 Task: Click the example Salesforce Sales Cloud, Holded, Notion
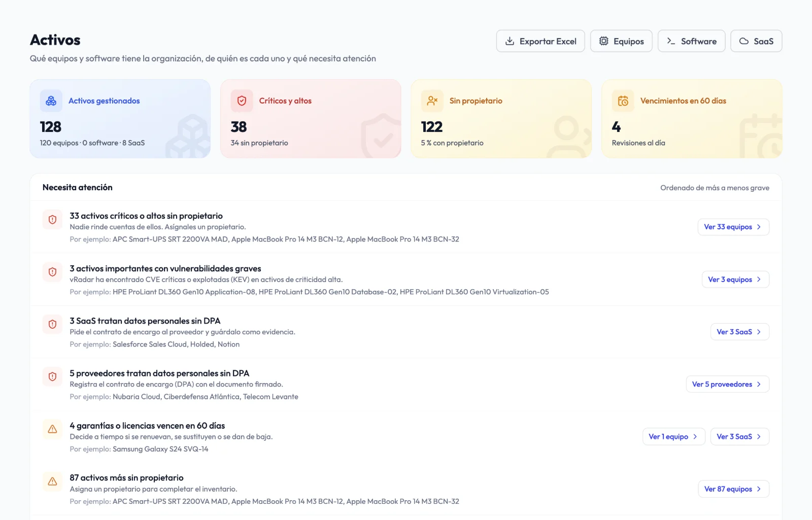(x=176, y=344)
